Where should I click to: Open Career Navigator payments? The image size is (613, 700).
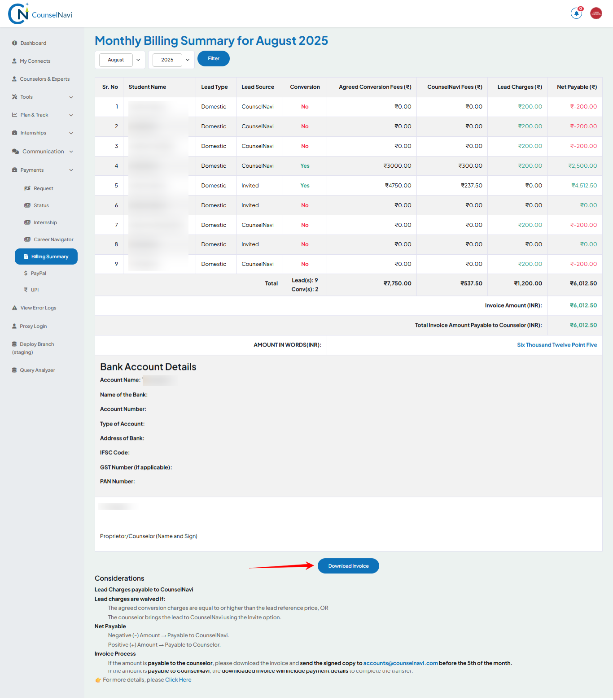tap(53, 239)
